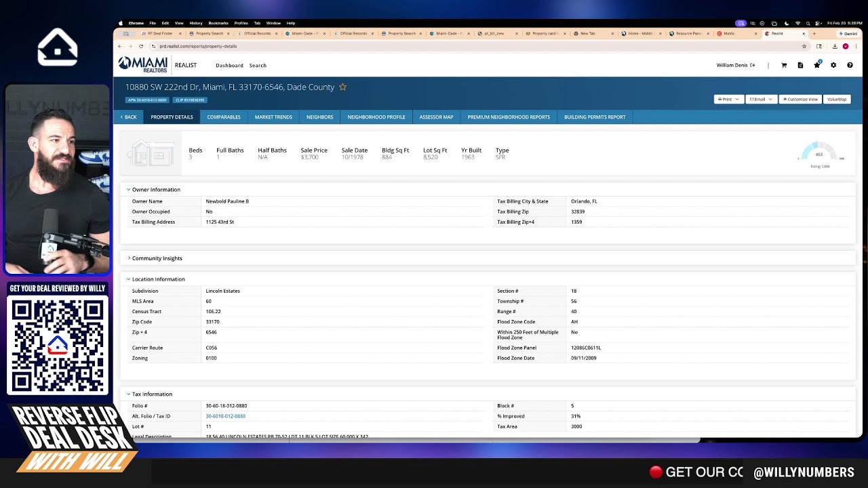Screen dimensions: 868x488
Task: Open the Building Permits Report tab
Action: [x=595, y=117]
